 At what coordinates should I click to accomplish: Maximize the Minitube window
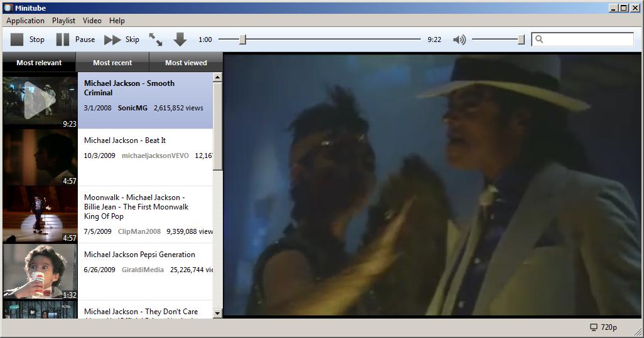coord(624,8)
